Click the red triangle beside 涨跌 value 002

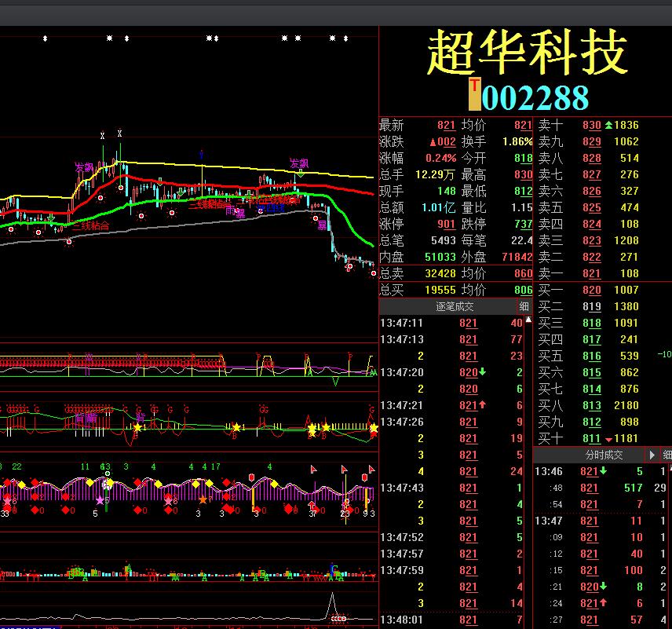point(433,142)
